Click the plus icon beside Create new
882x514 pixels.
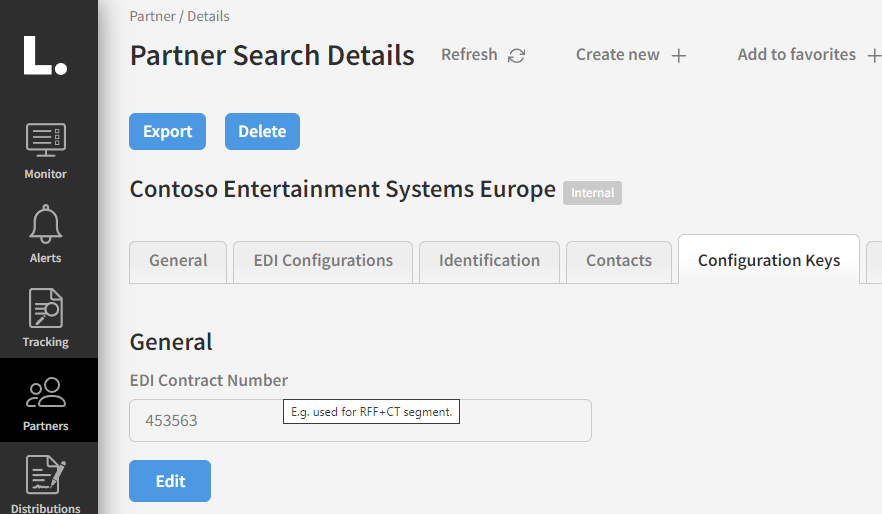click(x=678, y=56)
